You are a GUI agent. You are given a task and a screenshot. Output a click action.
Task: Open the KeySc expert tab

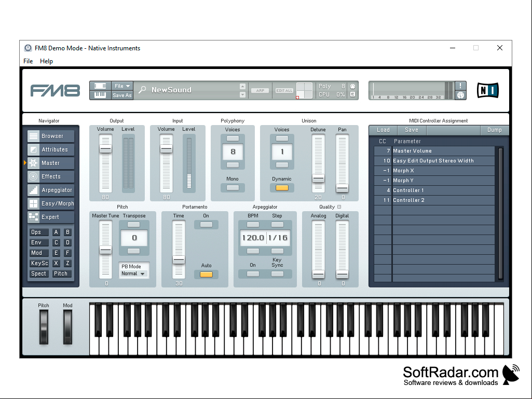39,263
